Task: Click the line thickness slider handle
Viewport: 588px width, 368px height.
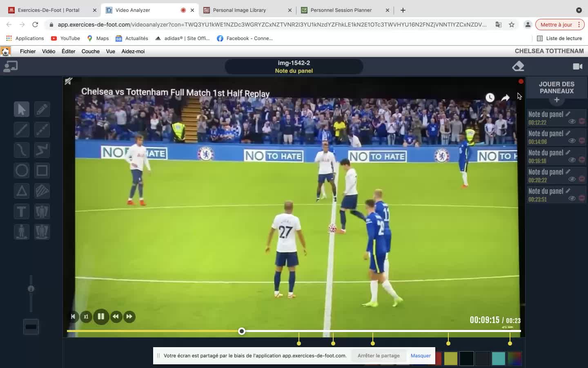Action: [x=31, y=289]
